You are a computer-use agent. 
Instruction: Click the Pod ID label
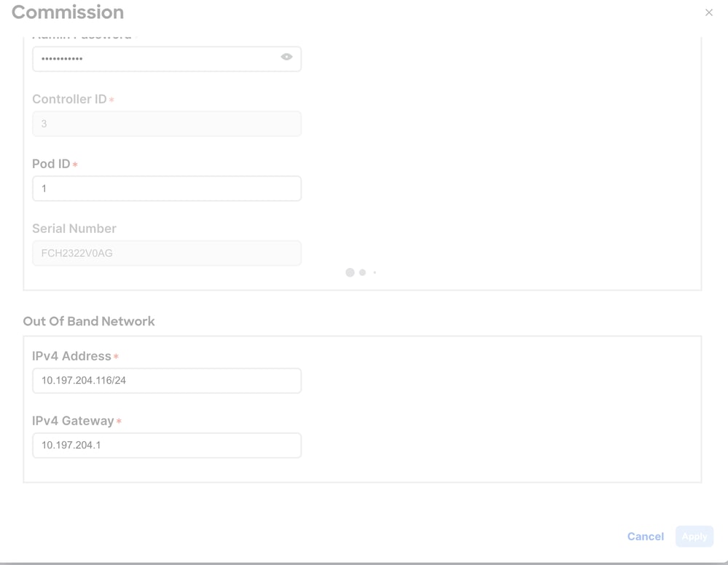pos(51,164)
